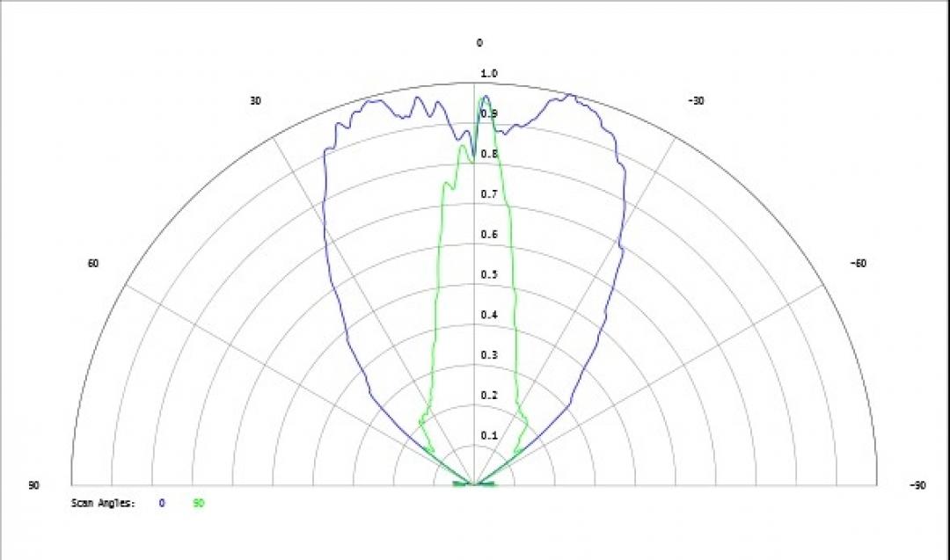This screenshot has height=560, width=950.
Task: Click the 60 degree angle label
Action: [x=92, y=264]
